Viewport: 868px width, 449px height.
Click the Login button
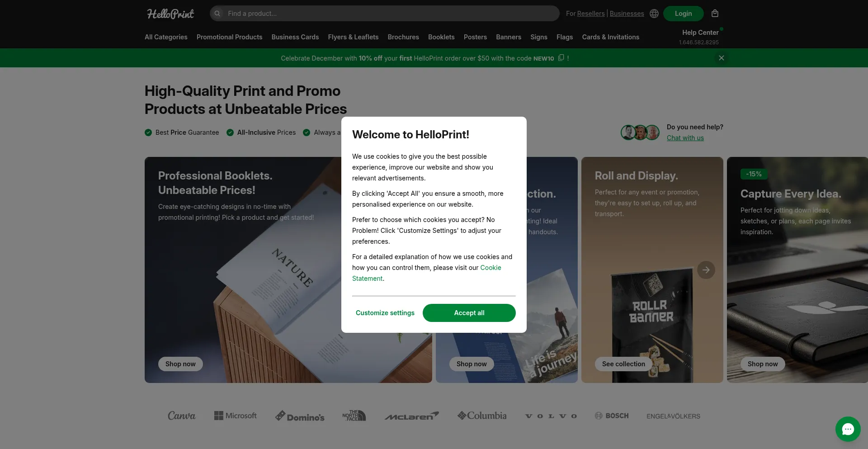click(x=683, y=14)
